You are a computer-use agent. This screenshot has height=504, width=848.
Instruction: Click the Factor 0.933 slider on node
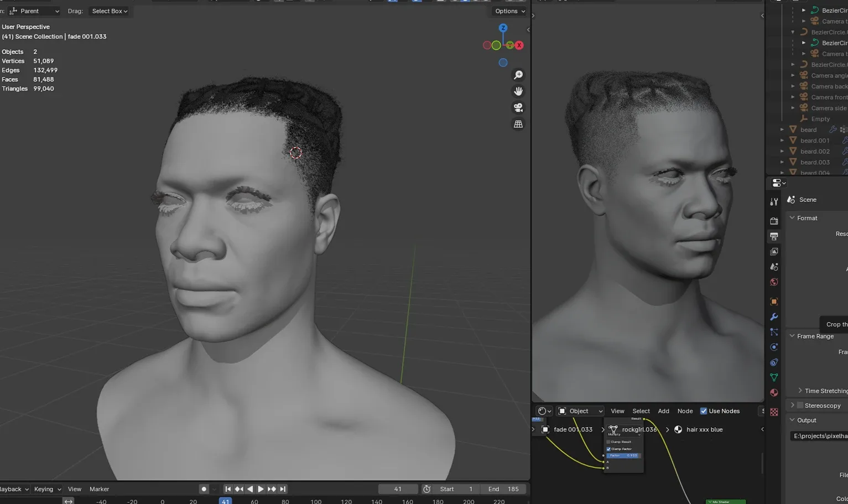(x=623, y=455)
